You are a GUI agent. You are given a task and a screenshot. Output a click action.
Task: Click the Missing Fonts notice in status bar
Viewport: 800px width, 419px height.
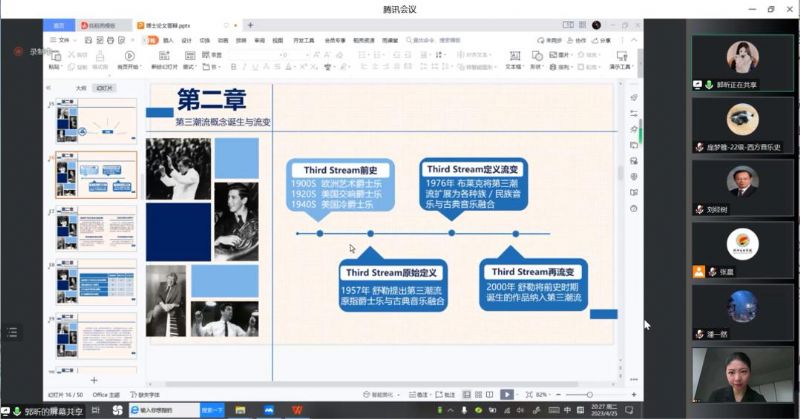[x=144, y=395]
